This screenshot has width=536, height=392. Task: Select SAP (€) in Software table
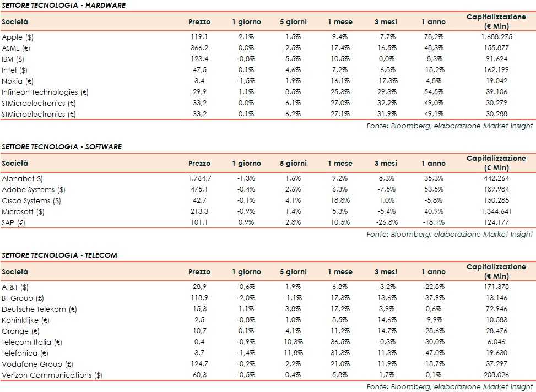[14, 222]
